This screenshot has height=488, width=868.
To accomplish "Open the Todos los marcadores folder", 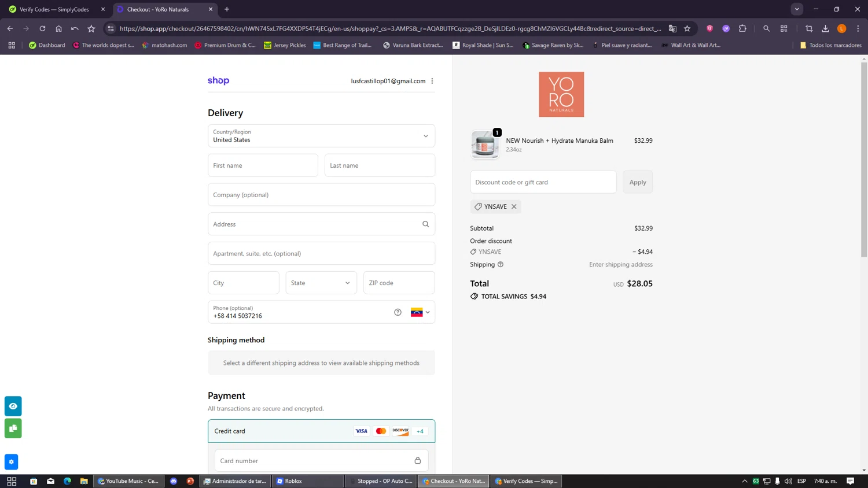I will 830,45.
